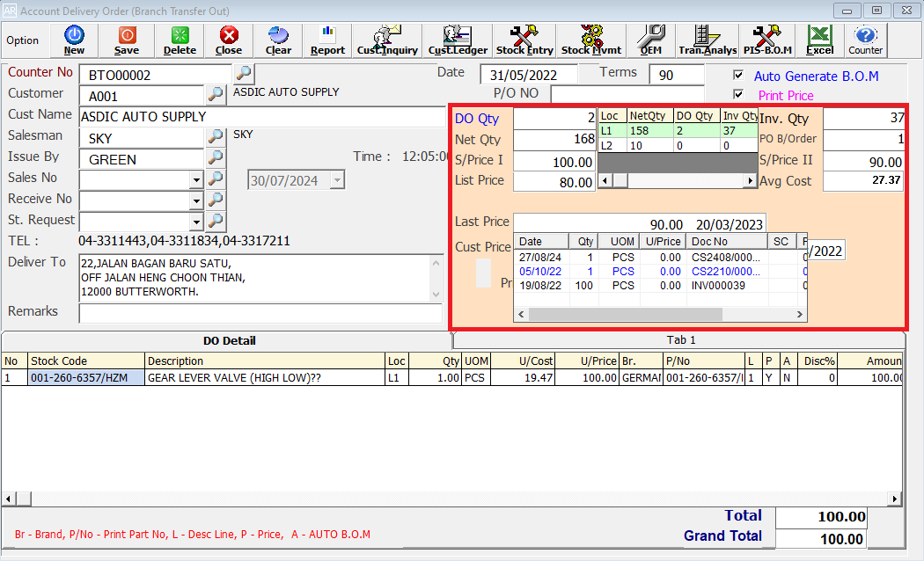Save the delivery order
This screenshot has height=561, width=924.
127,40
